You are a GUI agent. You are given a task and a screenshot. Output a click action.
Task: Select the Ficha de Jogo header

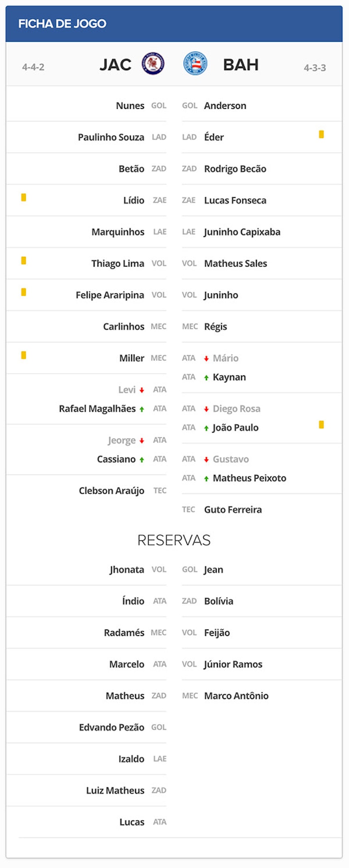click(x=62, y=24)
